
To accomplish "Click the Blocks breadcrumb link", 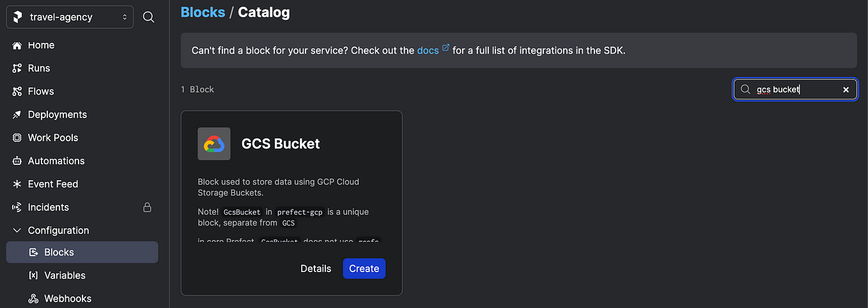I will 203,12.
